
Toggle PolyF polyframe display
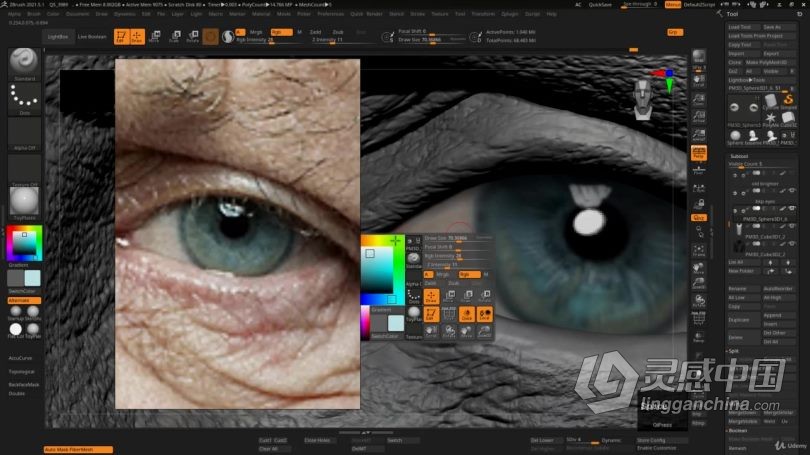[x=698, y=319]
